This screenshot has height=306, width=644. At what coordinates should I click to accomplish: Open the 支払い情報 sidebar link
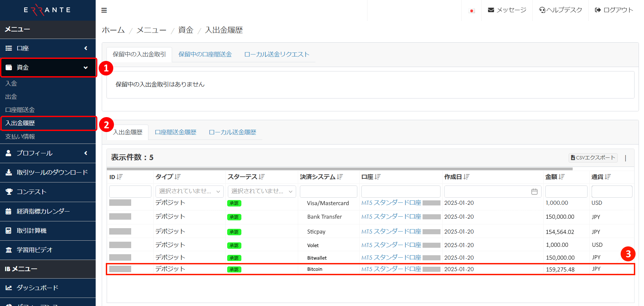19,136
